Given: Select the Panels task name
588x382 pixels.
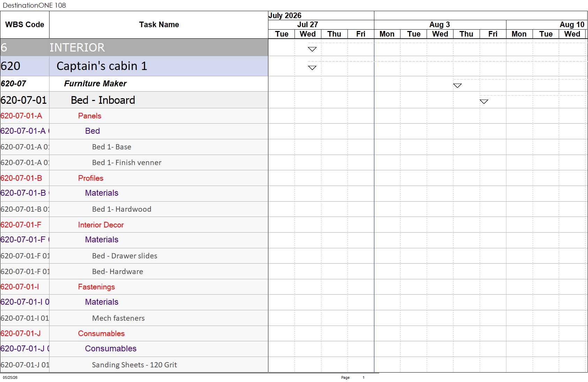Looking at the screenshot, I should (x=90, y=116).
